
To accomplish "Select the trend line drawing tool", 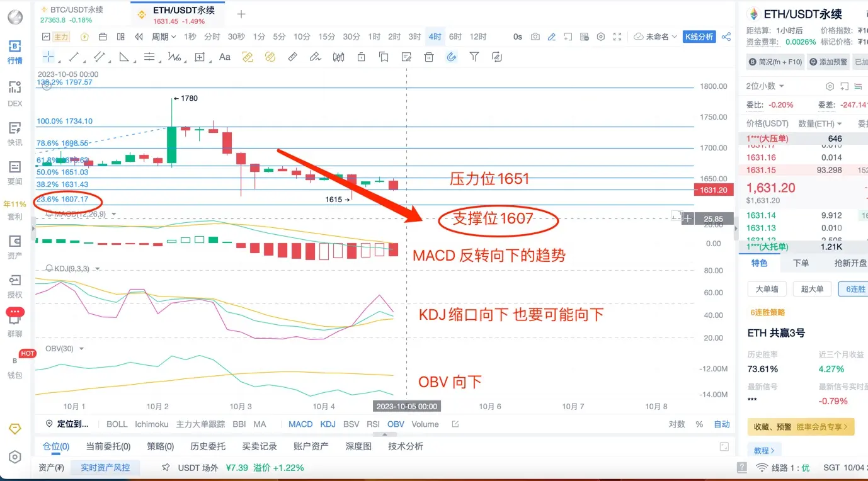I will (x=73, y=57).
